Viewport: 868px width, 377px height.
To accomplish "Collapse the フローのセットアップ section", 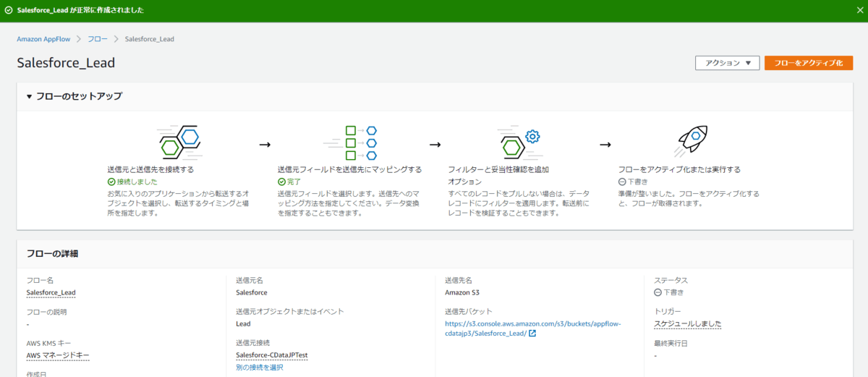I will tap(30, 96).
